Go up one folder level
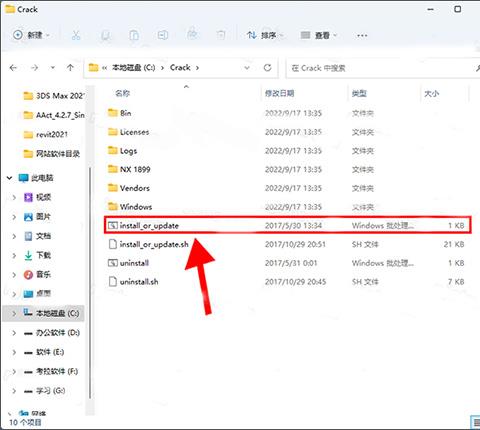The height and width of the screenshot is (430, 480). (70, 68)
